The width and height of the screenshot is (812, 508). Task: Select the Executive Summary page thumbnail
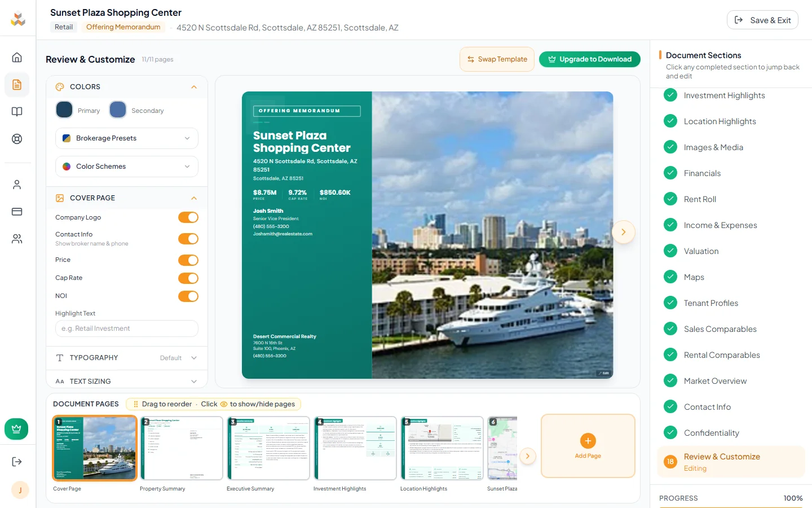pos(268,448)
